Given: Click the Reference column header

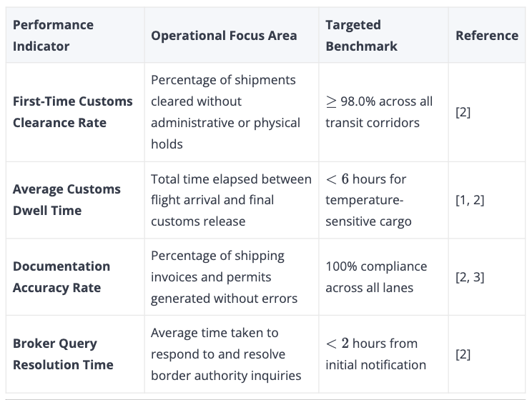Looking at the screenshot, I should (x=487, y=36).
